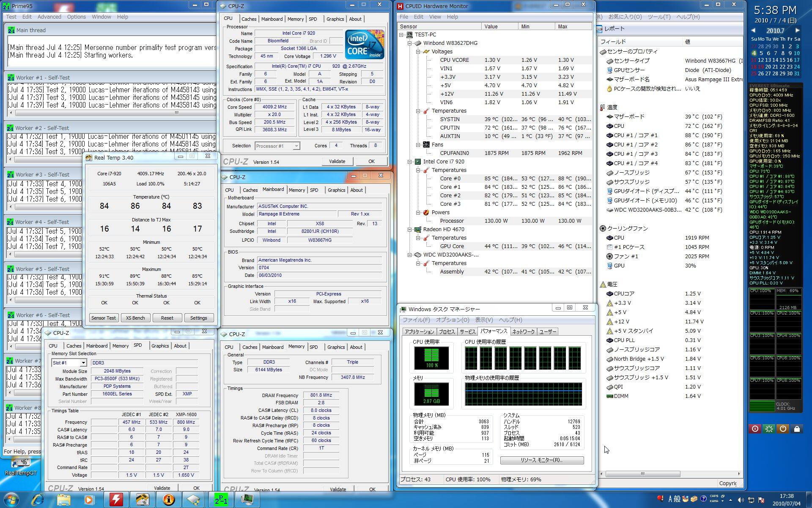The height and width of the screenshot is (508, 812).
Task: Click the Real Temp taskbar icon
Action: click(142, 500)
